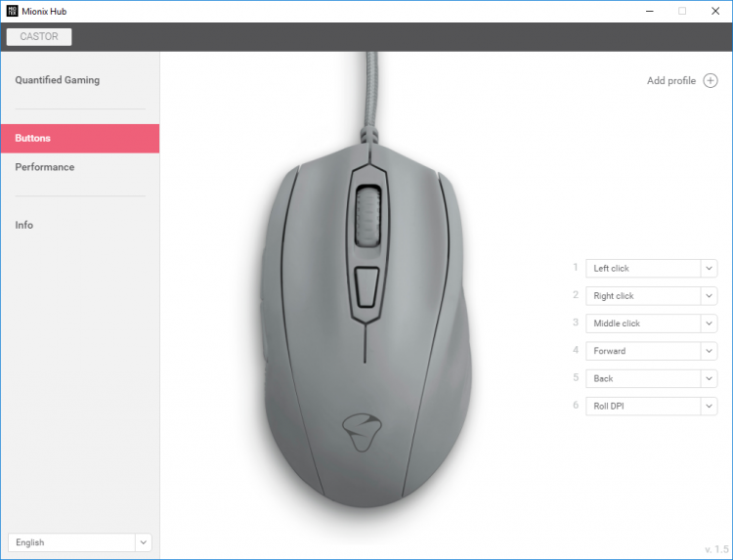733x560 pixels.
Task: Click the Mionix logo on the mouse body
Action: (x=362, y=432)
